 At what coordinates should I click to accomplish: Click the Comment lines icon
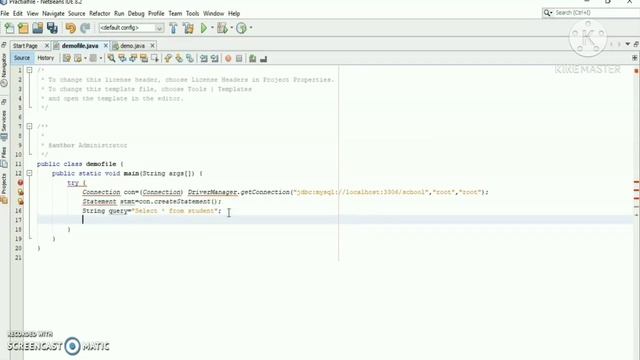253,59
